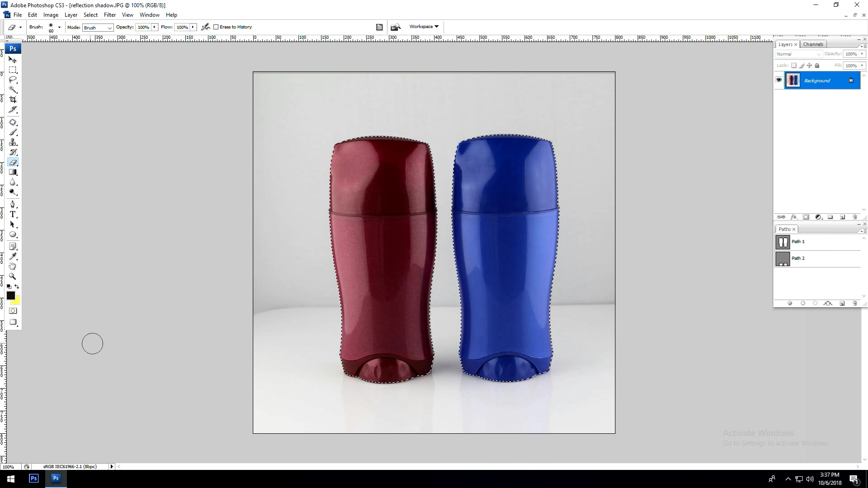868x488 pixels.
Task: Click default foreground/background colors icon
Action: 9,286
